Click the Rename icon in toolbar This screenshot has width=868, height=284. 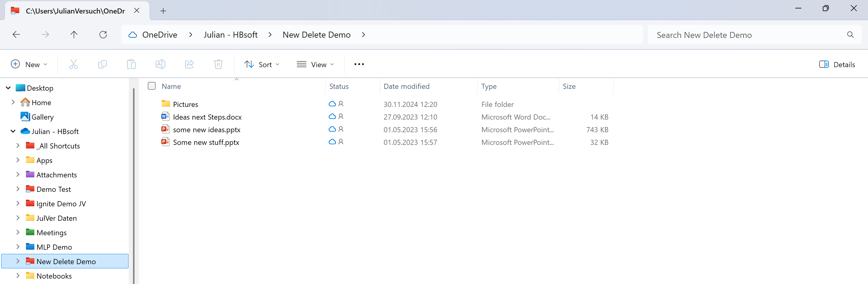pyautogui.click(x=160, y=64)
